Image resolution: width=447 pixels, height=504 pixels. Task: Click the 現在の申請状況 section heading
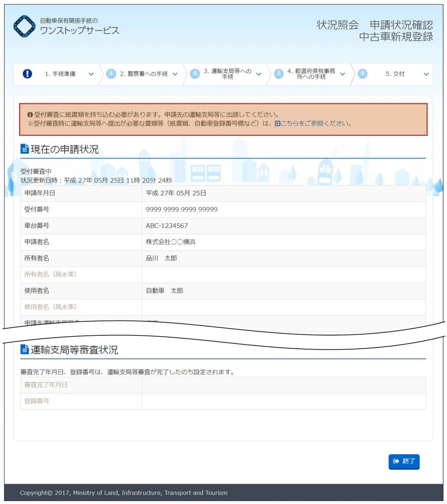[x=64, y=150]
